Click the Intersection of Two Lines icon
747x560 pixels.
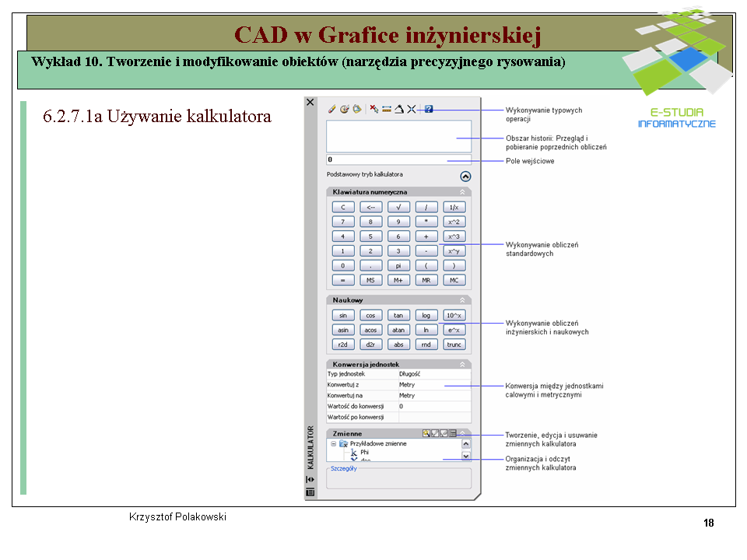tap(412, 110)
